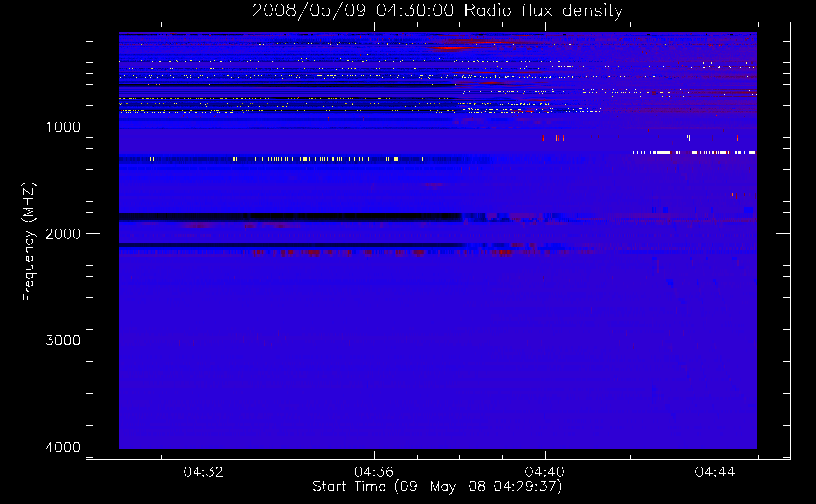Click the 1000 frequency tick label
This screenshot has width=816, height=504.
click(x=63, y=127)
